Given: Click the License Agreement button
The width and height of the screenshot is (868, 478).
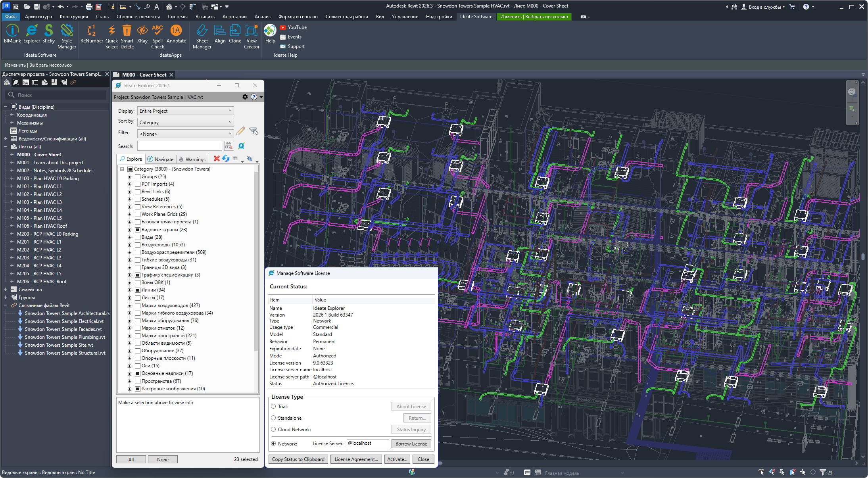Looking at the screenshot, I should point(356,459).
